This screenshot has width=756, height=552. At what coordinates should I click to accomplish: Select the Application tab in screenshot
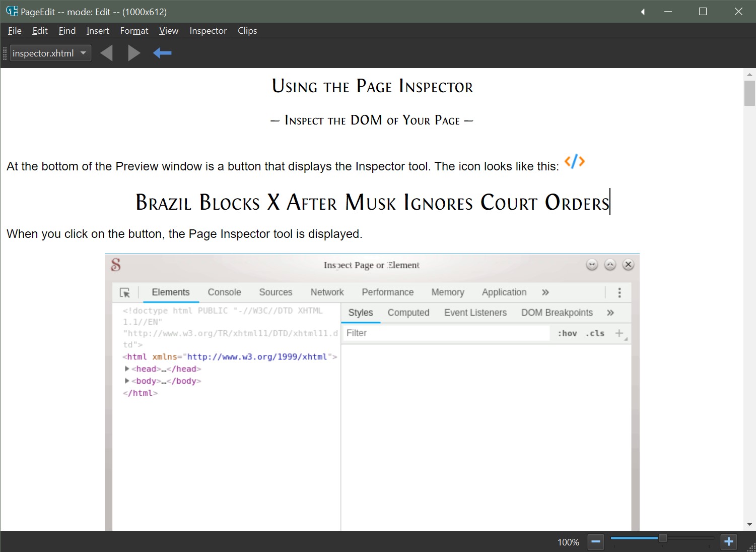click(504, 292)
